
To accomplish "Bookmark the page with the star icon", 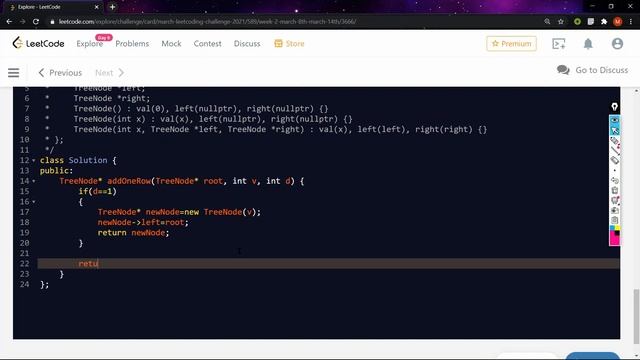I will pos(561,22).
